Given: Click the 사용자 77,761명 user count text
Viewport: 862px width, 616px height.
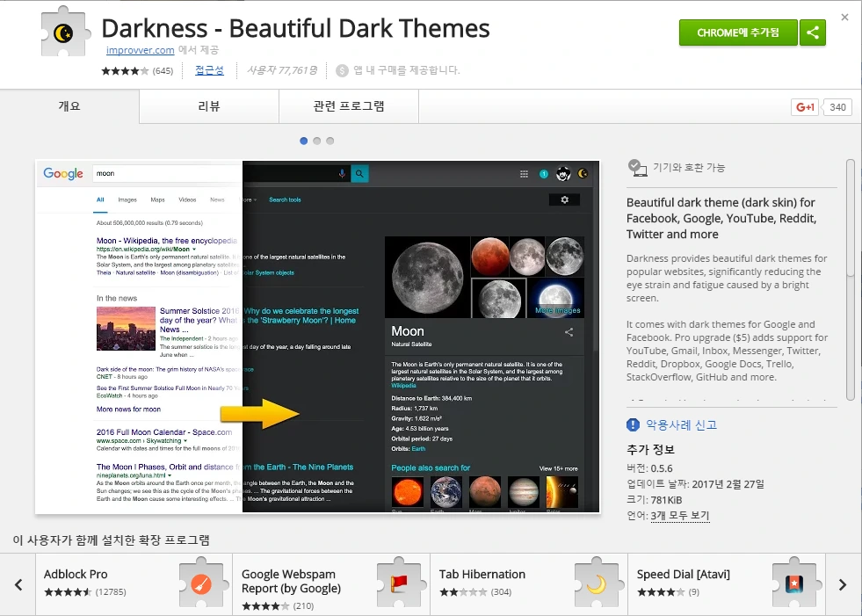Looking at the screenshot, I should point(282,70).
